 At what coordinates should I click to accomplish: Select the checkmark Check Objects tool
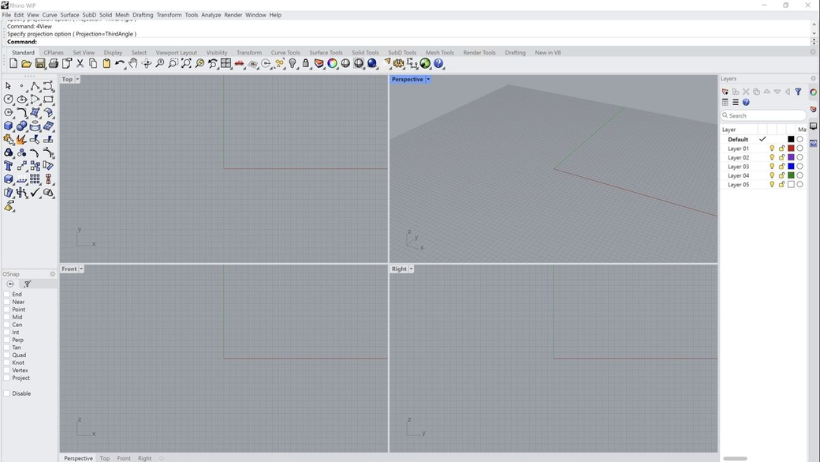coord(35,193)
